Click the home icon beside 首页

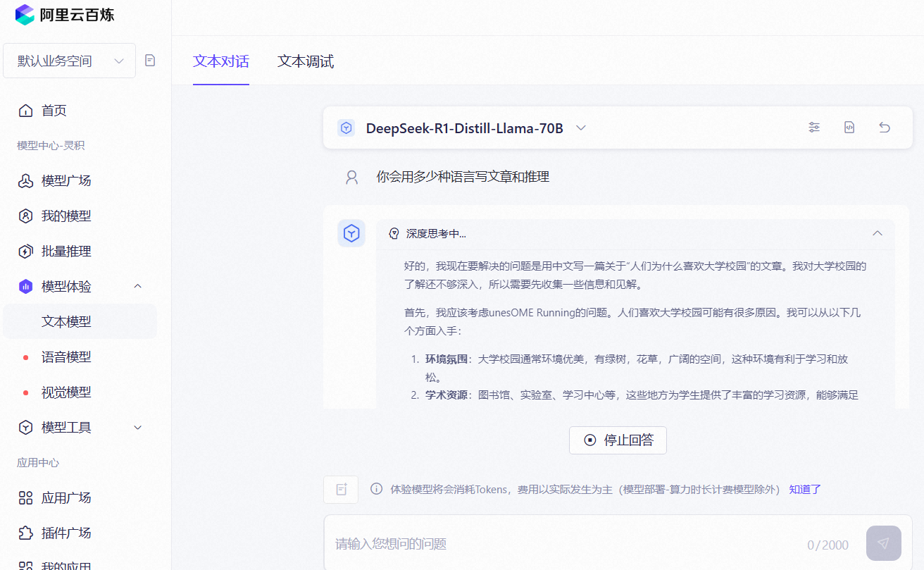click(25, 111)
